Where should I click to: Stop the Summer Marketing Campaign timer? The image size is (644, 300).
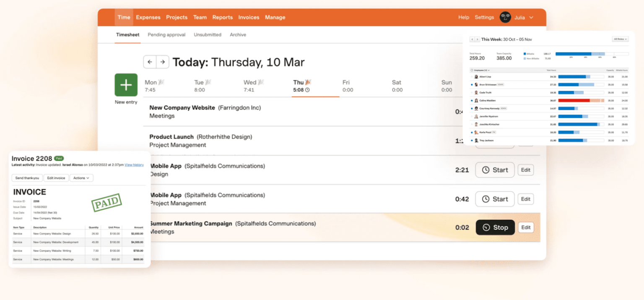pos(495,227)
